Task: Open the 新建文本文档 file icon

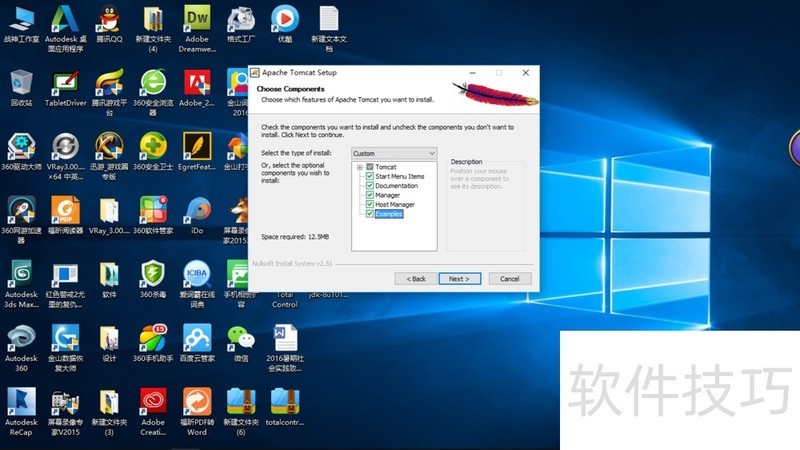Action: (329, 20)
